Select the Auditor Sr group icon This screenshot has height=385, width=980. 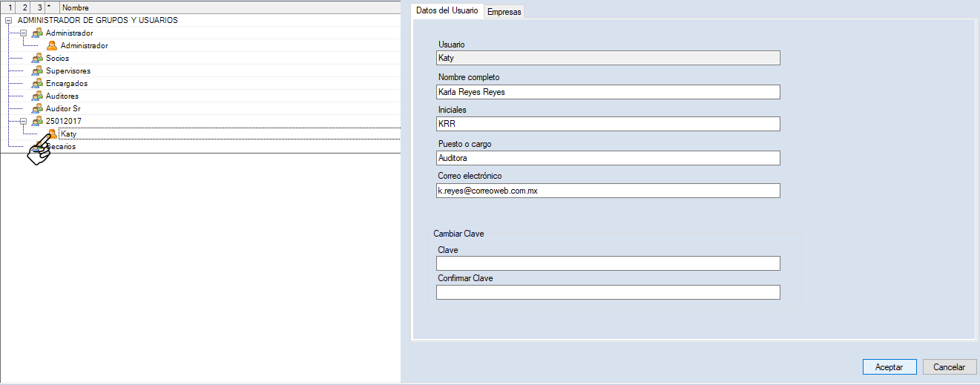[x=37, y=109]
